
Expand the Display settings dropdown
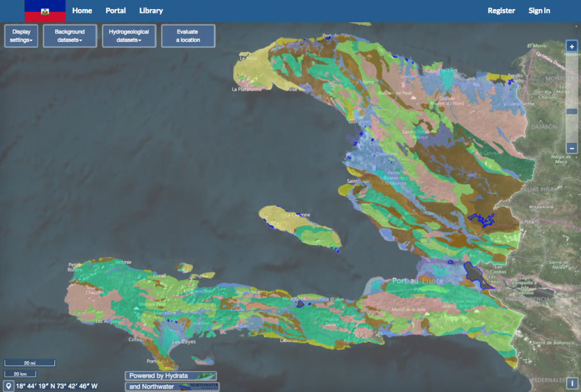tap(22, 36)
